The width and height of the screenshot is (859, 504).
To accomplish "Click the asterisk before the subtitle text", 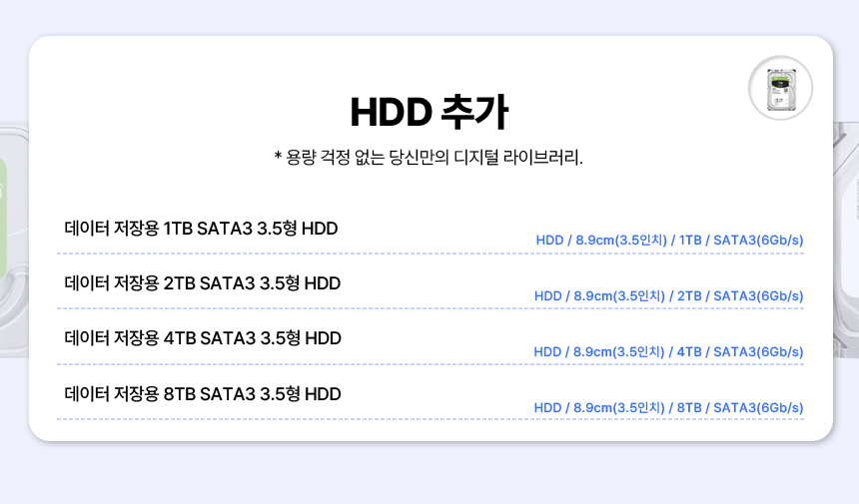I will (x=278, y=158).
